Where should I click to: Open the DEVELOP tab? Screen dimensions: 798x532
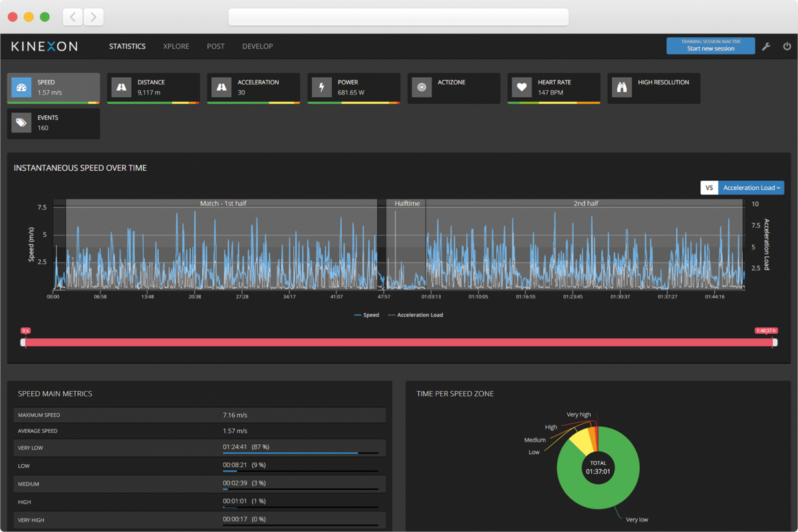point(257,47)
